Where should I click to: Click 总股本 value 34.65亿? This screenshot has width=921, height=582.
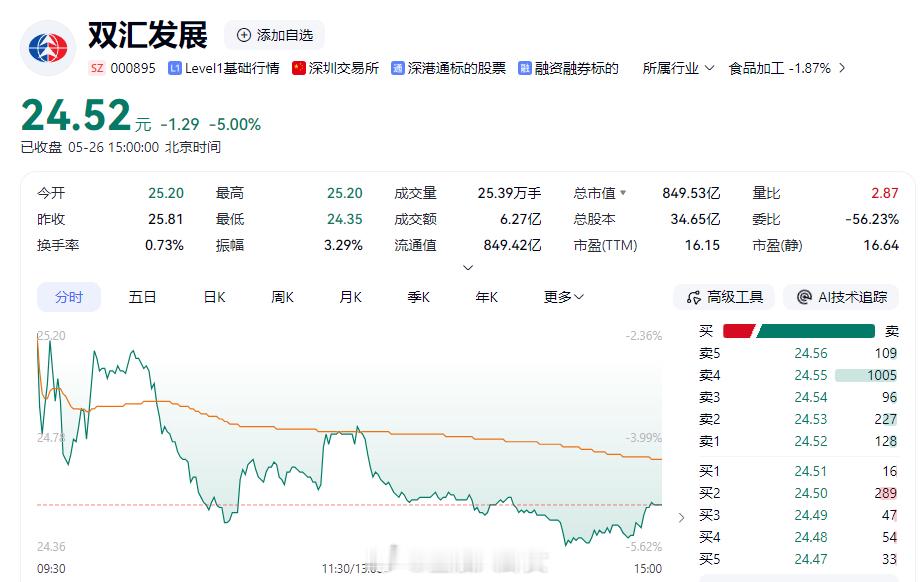click(695, 219)
